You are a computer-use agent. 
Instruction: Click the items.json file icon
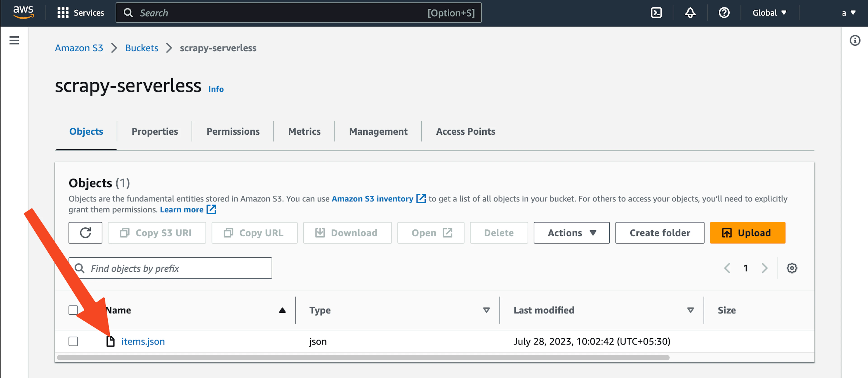(x=110, y=341)
